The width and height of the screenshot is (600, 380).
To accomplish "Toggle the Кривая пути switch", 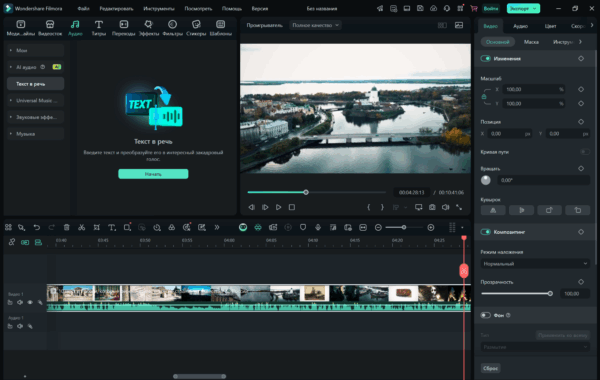I will (x=585, y=152).
